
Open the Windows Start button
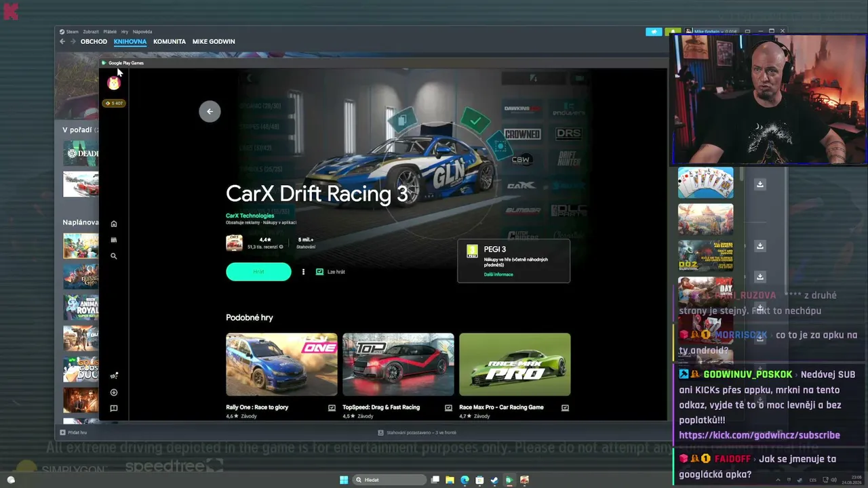click(x=344, y=480)
